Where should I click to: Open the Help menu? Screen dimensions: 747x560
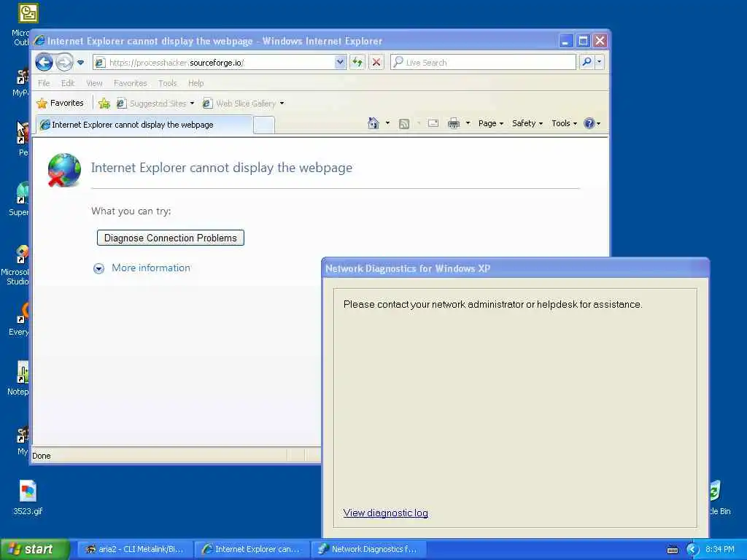196,83
